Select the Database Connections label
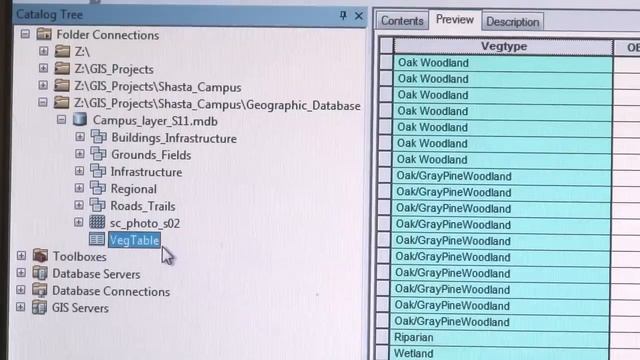This screenshot has height=360, width=640. [111, 291]
